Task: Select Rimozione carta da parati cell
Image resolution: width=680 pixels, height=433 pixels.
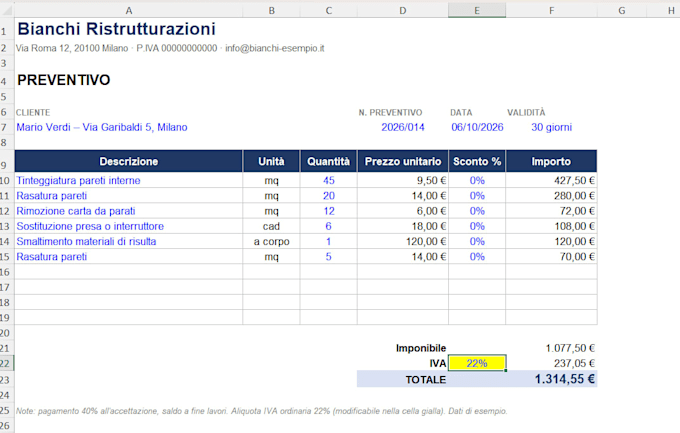Action: tap(128, 211)
